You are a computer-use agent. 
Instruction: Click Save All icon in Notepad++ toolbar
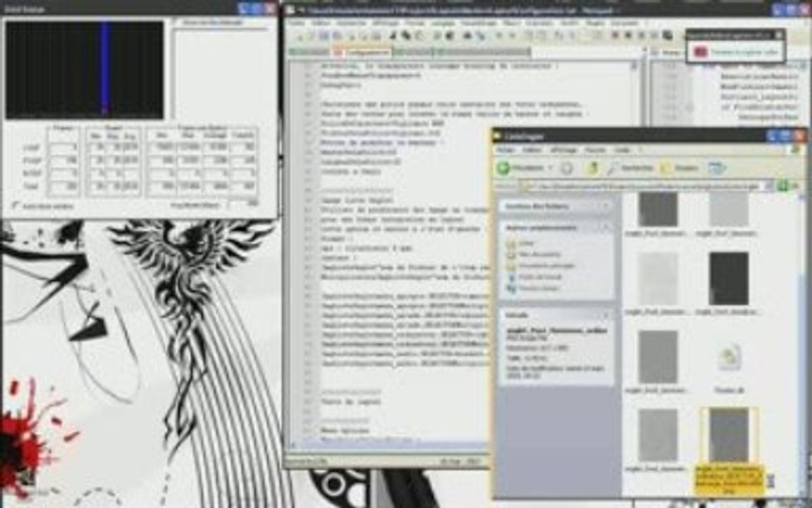click(x=337, y=35)
